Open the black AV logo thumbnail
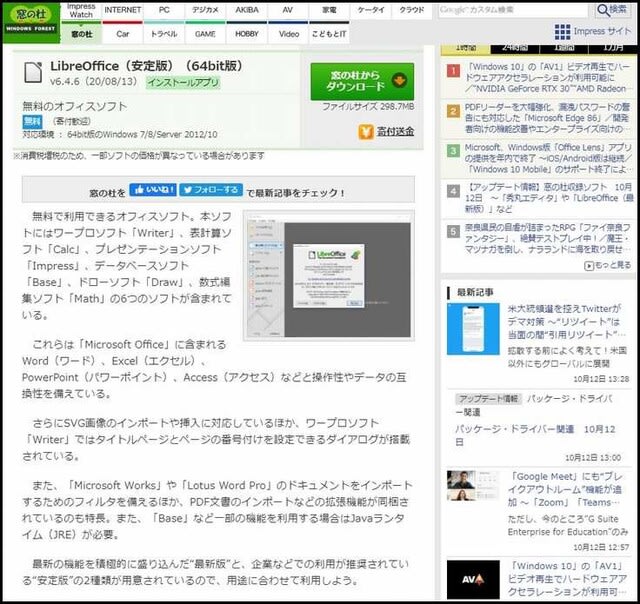The width and height of the screenshot is (640, 604). coord(473,580)
